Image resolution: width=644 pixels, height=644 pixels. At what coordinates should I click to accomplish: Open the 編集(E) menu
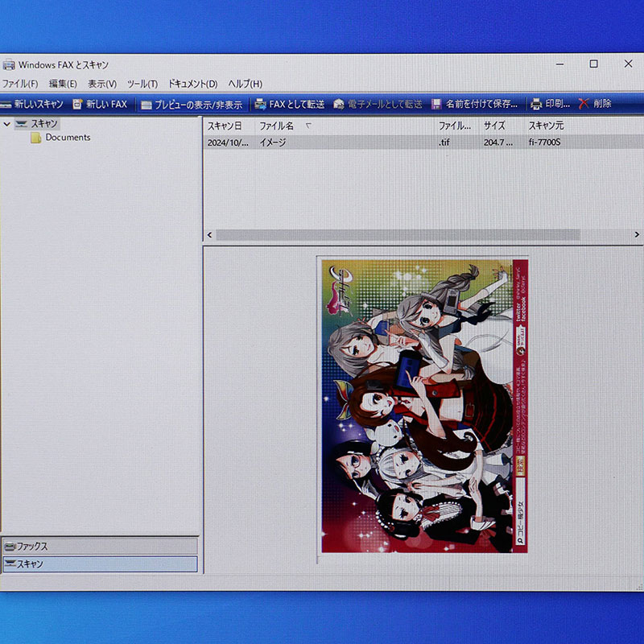(x=63, y=84)
